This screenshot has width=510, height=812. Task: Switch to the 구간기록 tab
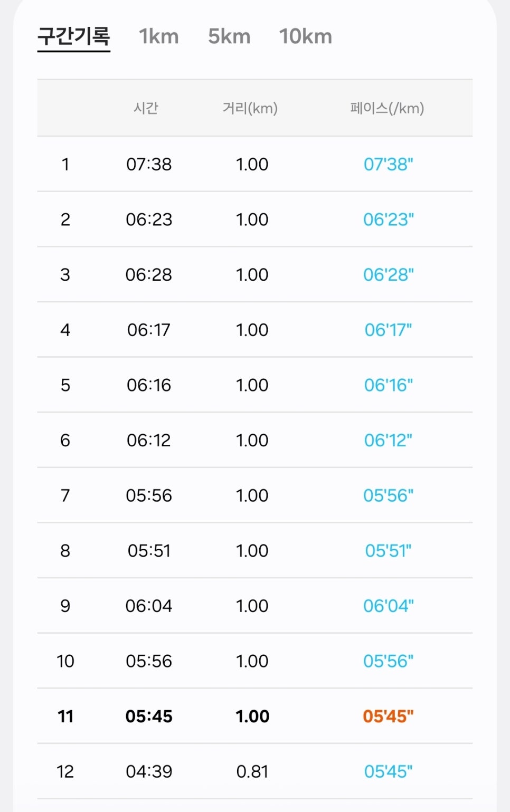pyautogui.click(x=73, y=36)
